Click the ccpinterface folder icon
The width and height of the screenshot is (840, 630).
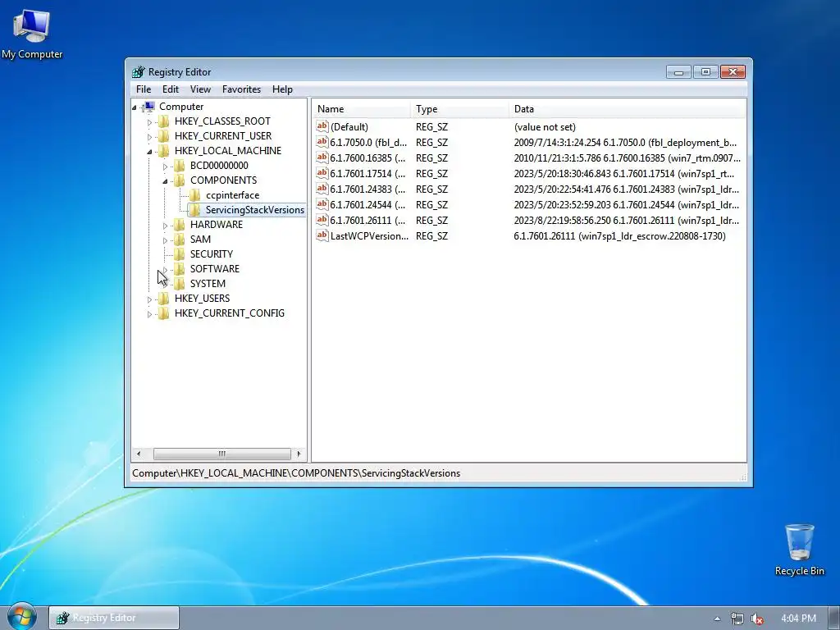pyautogui.click(x=195, y=195)
